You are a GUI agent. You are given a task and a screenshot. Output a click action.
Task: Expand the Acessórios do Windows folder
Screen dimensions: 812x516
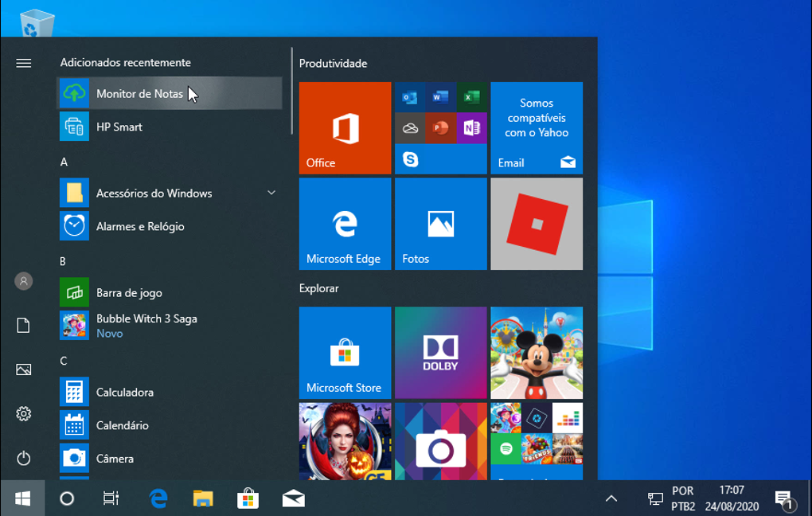(x=170, y=193)
